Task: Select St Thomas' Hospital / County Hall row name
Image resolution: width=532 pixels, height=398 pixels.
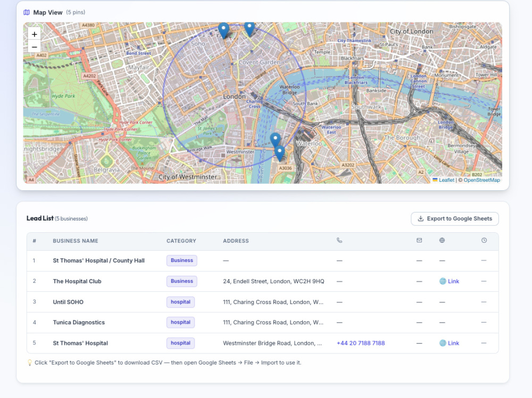Action: pos(99,260)
